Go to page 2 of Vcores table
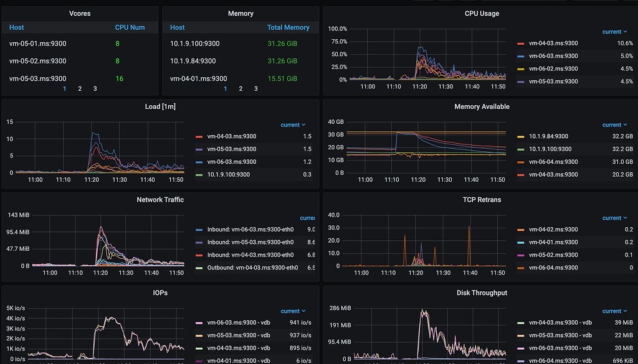638x364 pixels. (80, 89)
